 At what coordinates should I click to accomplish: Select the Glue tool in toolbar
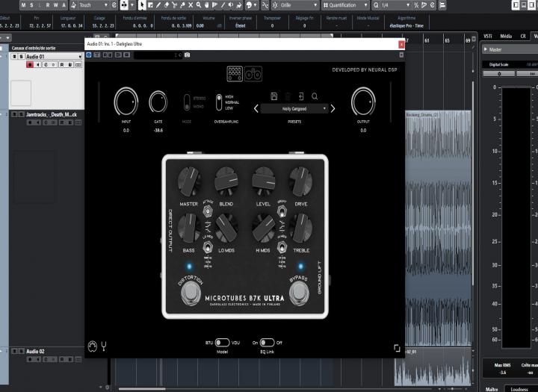[x=182, y=5]
